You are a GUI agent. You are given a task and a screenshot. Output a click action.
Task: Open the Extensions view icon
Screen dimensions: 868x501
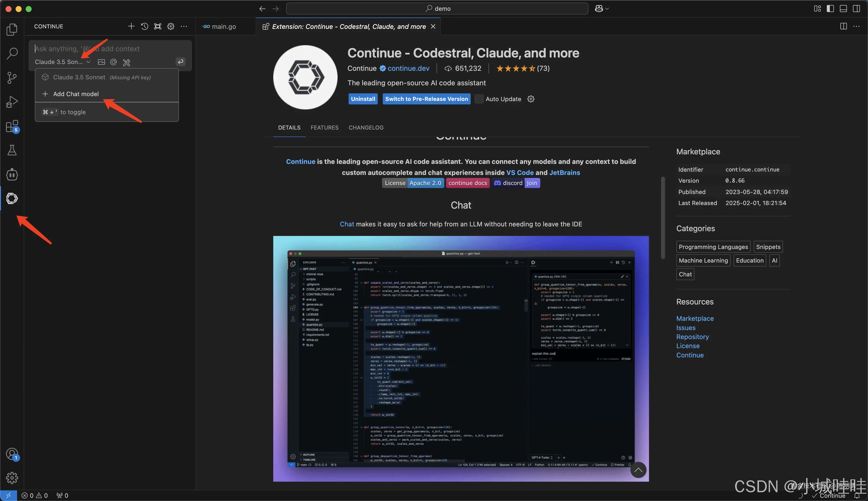click(12, 126)
